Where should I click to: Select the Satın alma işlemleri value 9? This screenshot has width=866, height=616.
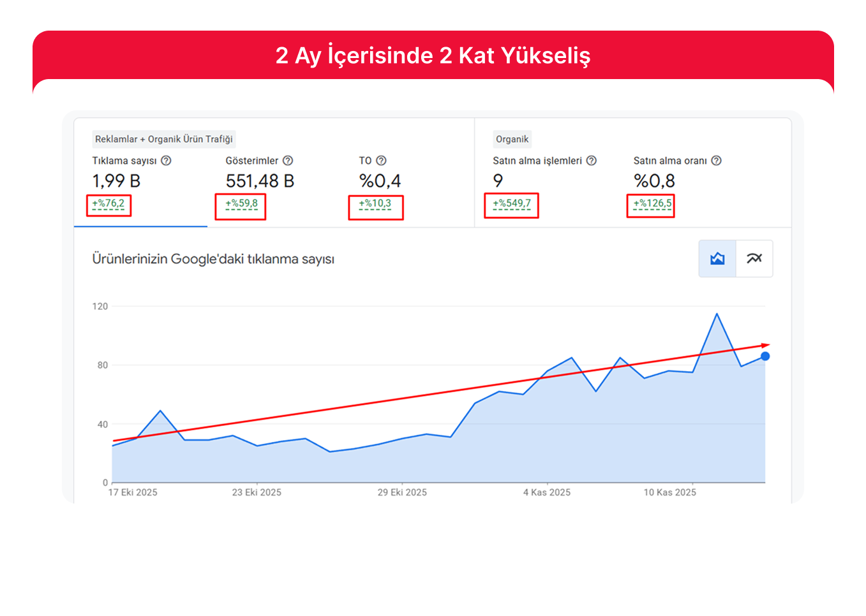pyautogui.click(x=498, y=181)
